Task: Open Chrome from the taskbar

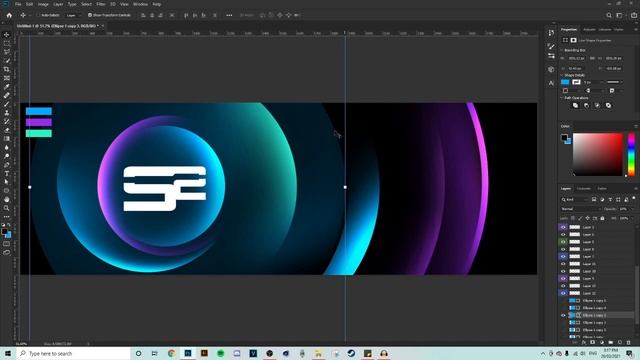Action: click(x=171, y=353)
